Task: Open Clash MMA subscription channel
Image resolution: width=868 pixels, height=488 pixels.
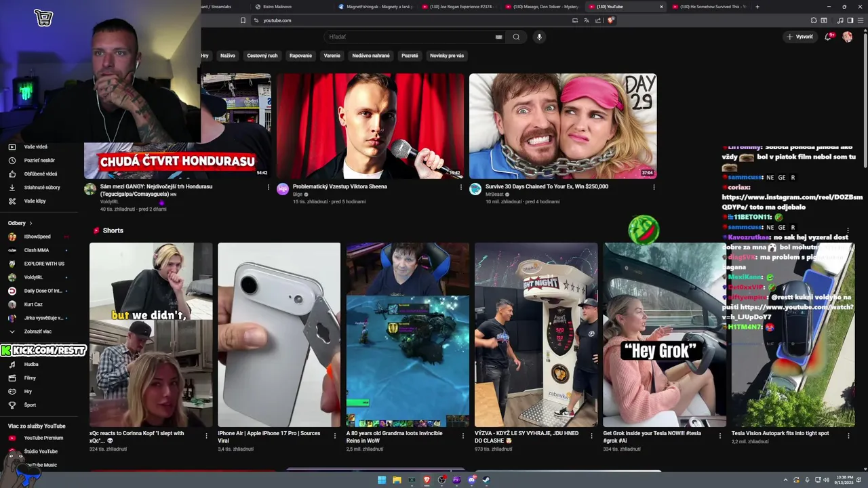Action: (39, 250)
